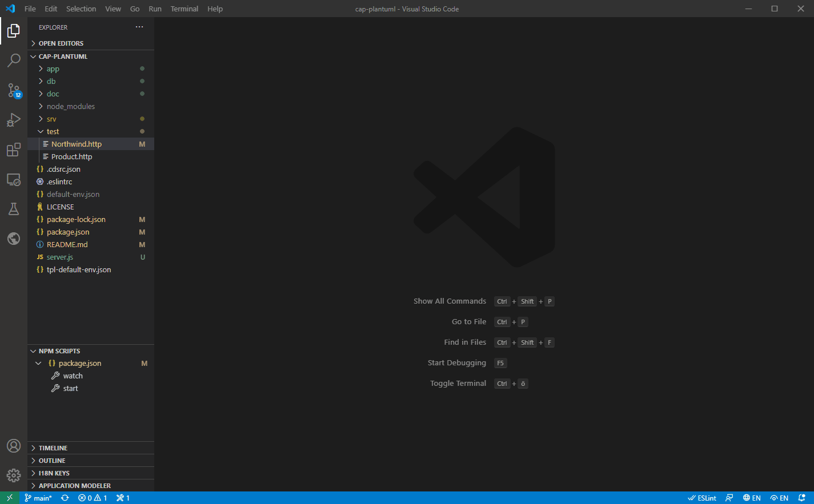Click the feedback icon in status bar
This screenshot has height=504, width=814.
[729, 498]
